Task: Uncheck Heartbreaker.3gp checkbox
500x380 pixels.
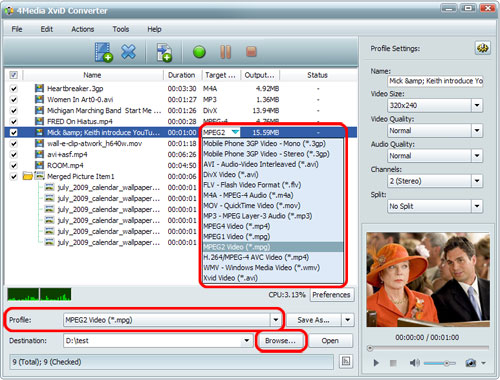Action: pos(14,89)
